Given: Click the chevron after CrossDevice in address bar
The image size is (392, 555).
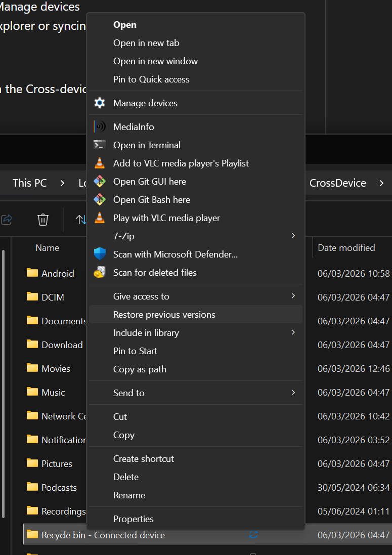Looking at the screenshot, I should (x=381, y=183).
